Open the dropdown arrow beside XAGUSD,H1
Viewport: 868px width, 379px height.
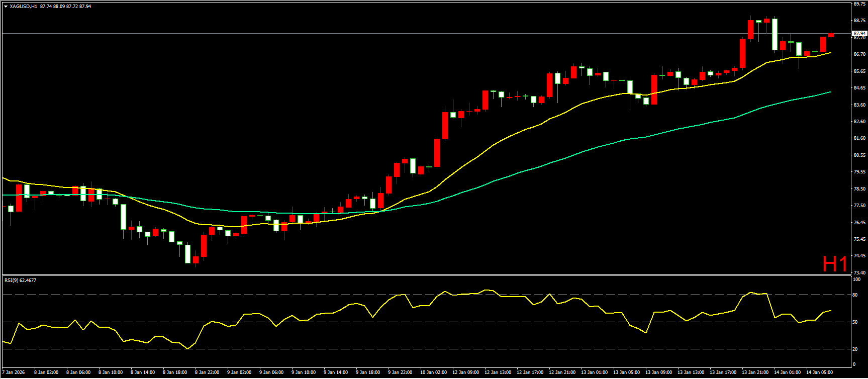6,7
